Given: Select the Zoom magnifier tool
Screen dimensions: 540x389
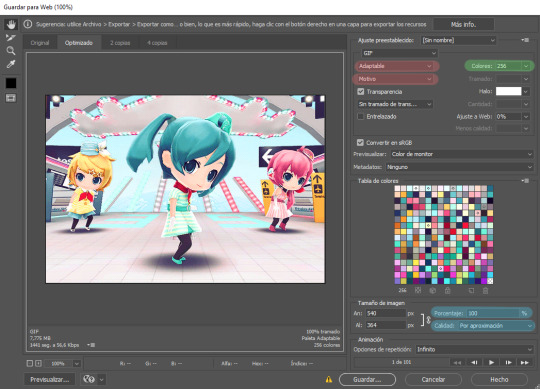Looking at the screenshot, I should [11, 51].
